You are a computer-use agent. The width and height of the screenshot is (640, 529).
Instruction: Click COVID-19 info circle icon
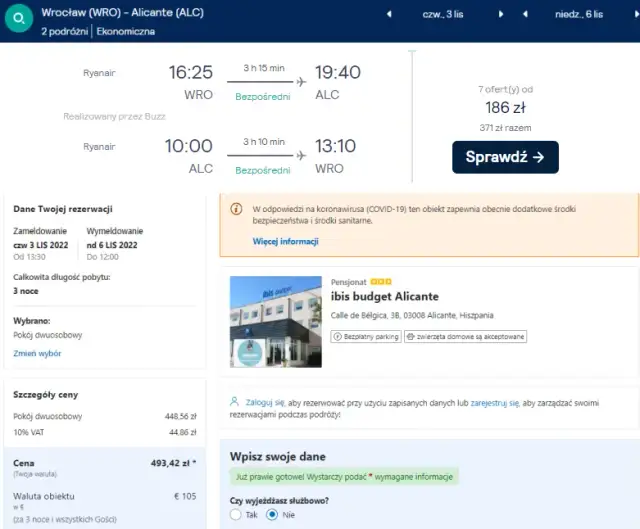point(236,209)
